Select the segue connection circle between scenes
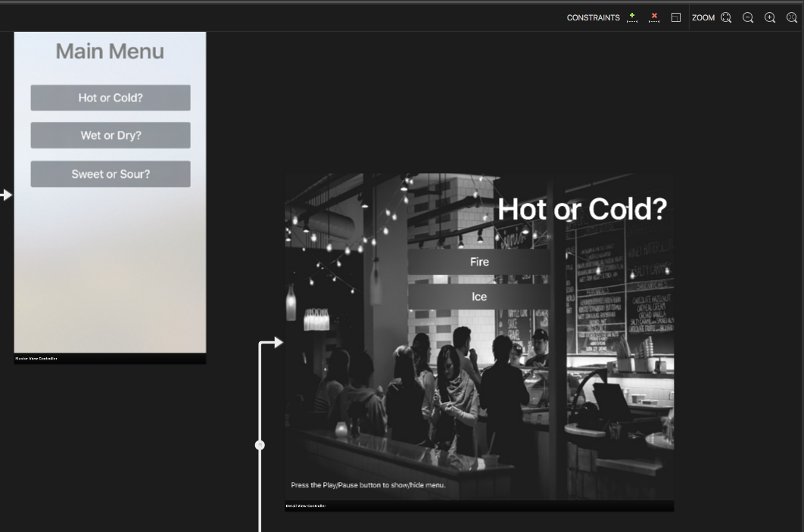The width and height of the screenshot is (804, 532). 260,445
